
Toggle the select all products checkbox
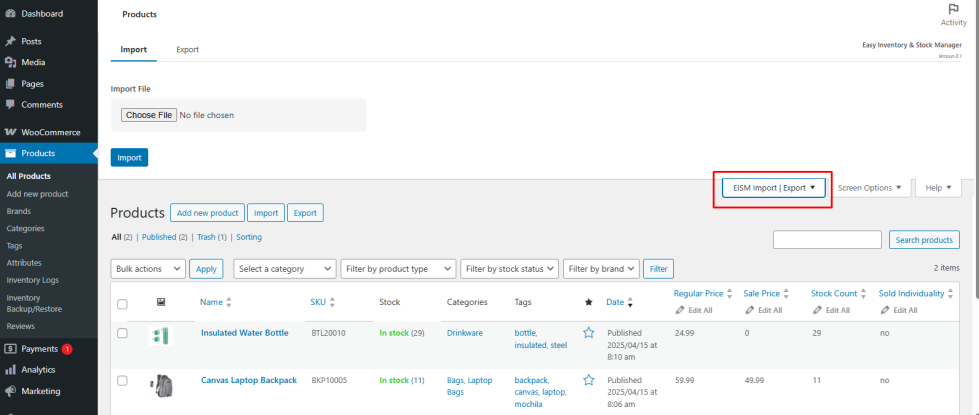pyautogui.click(x=123, y=304)
